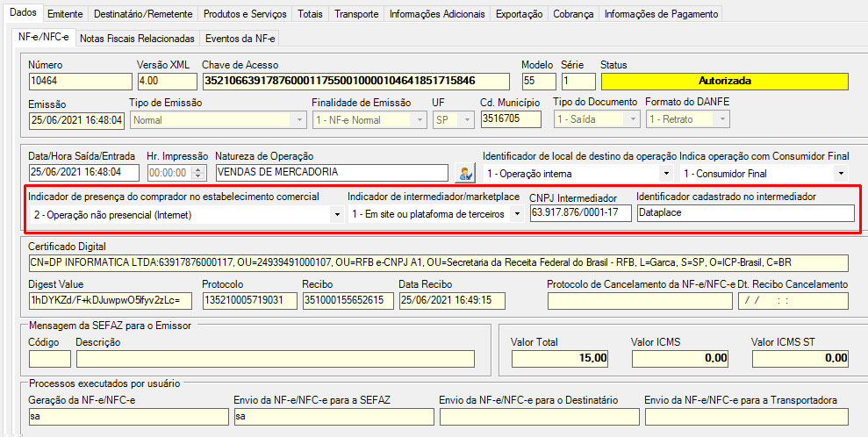The height and width of the screenshot is (437, 868).
Task: Expand the Identificador de local de destino dropdown
Action: tap(667, 174)
